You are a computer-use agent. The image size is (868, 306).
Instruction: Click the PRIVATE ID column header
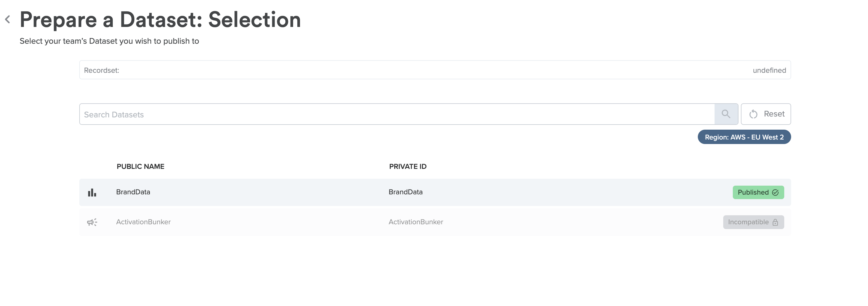pos(408,166)
